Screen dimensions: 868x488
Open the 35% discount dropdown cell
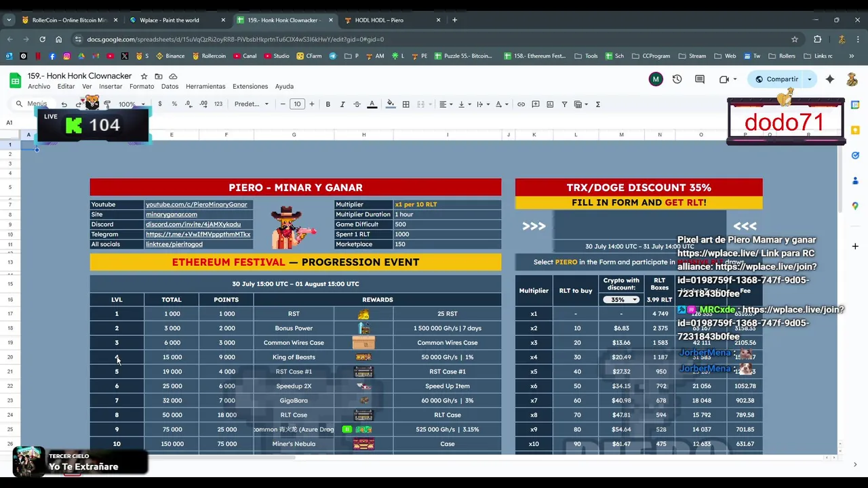coord(621,300)
